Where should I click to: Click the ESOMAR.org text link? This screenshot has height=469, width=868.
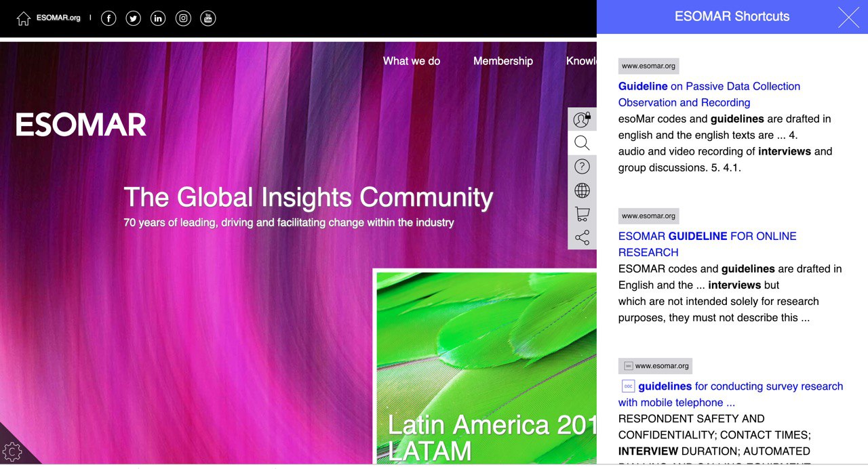click(58, 18)
